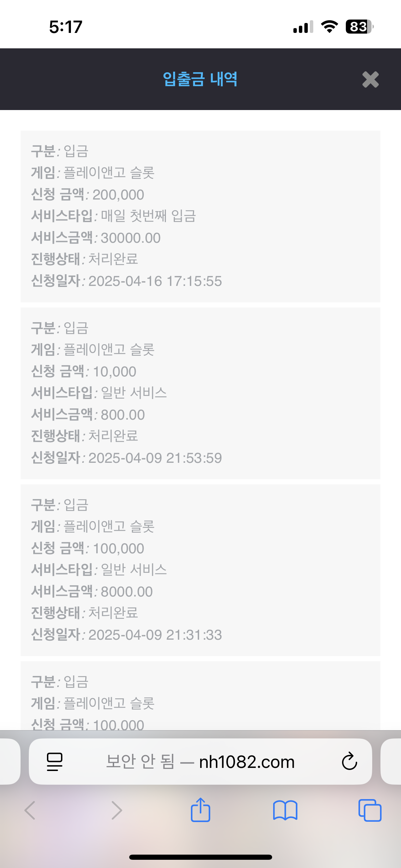Select the 200,000 deposit record
The height and width of the screenshot is (868, 401).
pyautogui.click(x=200, y=216)
